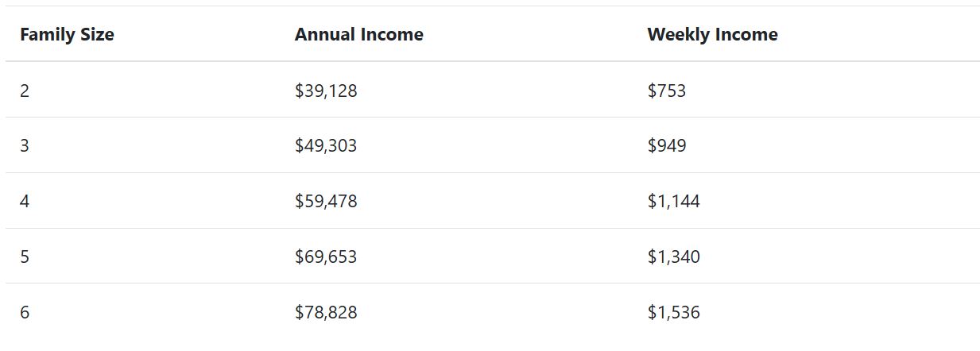Click the Weekly Income column header

pyautogui.click(x=712, y=35)
